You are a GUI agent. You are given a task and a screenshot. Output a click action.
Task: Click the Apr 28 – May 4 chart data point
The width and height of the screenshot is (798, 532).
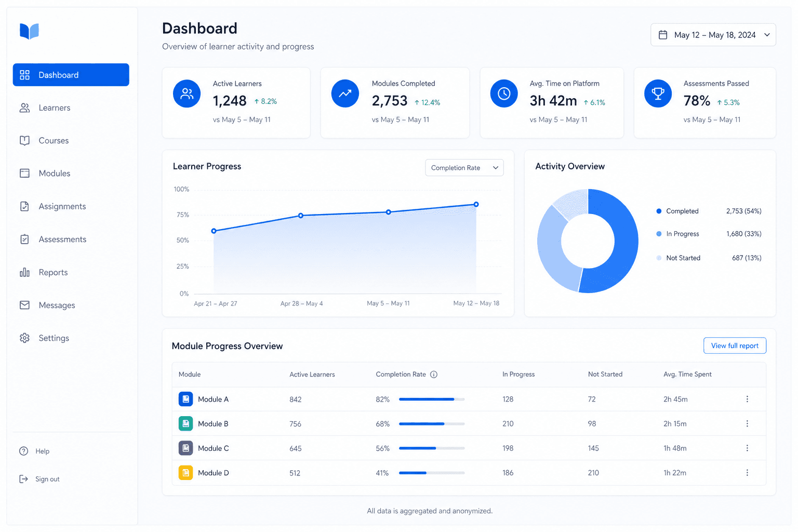301,215
